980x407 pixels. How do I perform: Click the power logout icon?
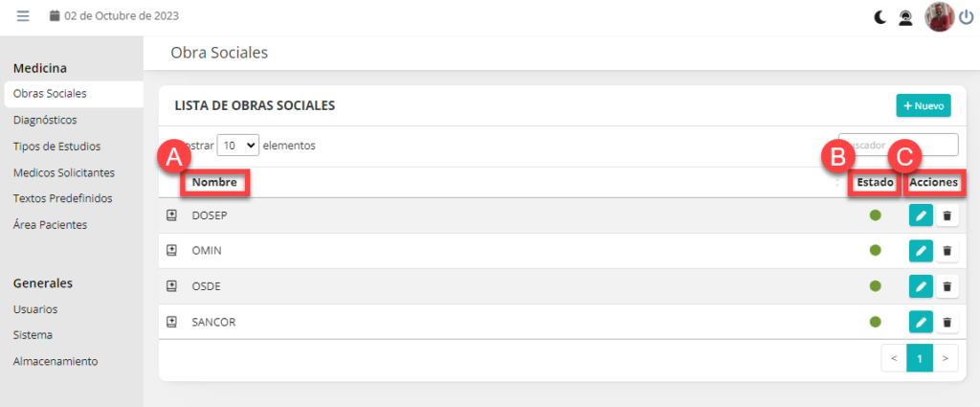(966, 16)
